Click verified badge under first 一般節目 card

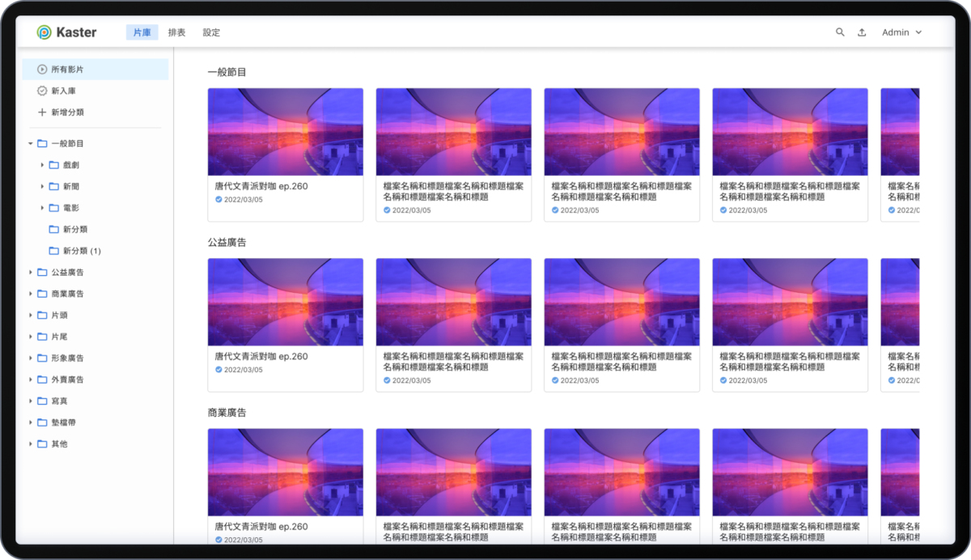pyautogui.click(x=218, y=199)
